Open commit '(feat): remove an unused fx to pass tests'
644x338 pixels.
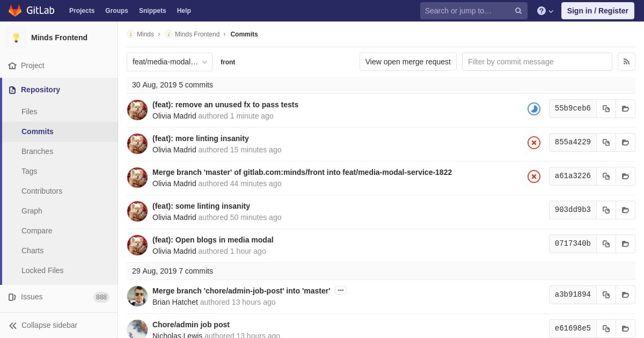pos(225,105)
